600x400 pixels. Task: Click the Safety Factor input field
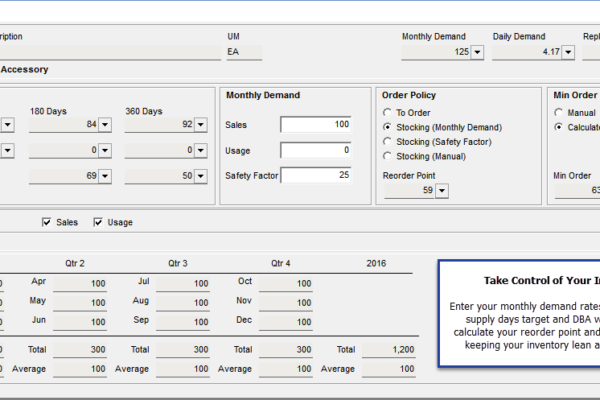click(x=316, y=175)
